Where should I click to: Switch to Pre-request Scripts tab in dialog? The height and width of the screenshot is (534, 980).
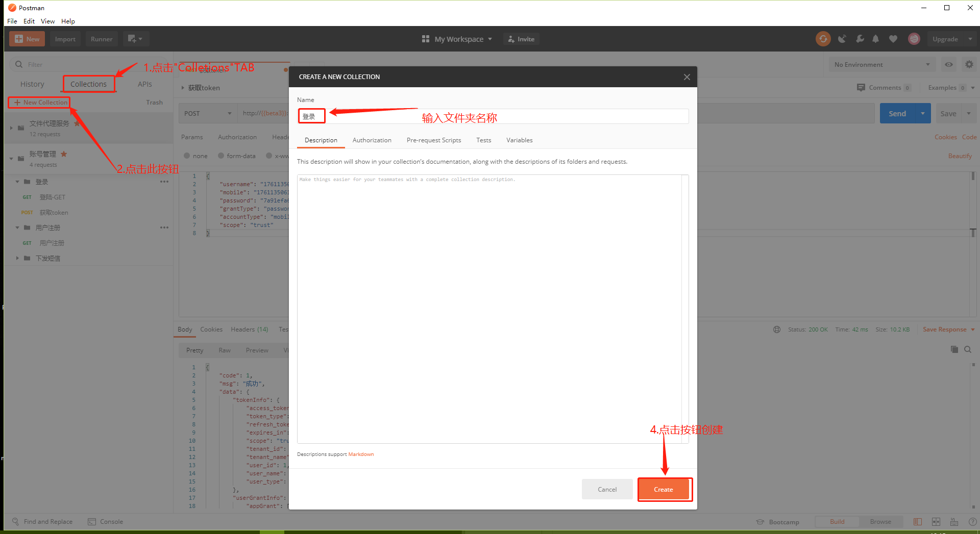click(x=434, y=140)
